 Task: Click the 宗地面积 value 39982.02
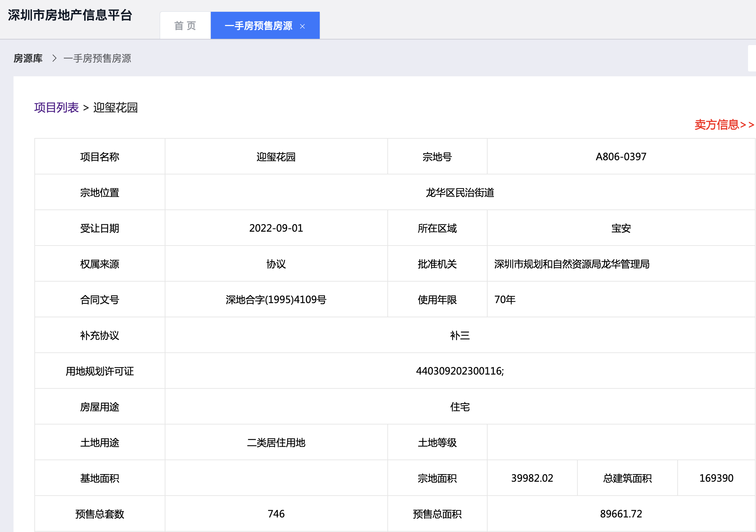coord(532,478)
